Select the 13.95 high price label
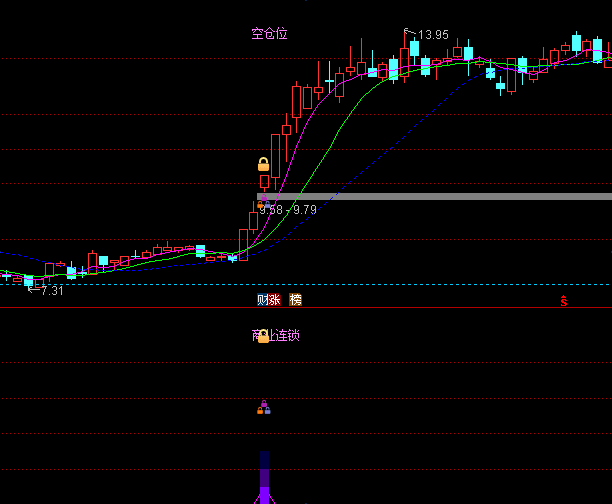Screen dimensions: 612x504 tap(433, 35)
